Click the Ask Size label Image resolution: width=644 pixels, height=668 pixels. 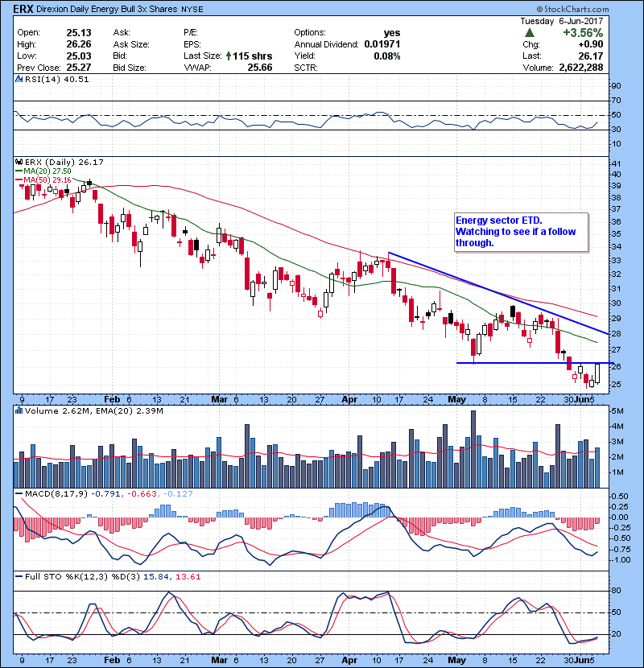131,44
